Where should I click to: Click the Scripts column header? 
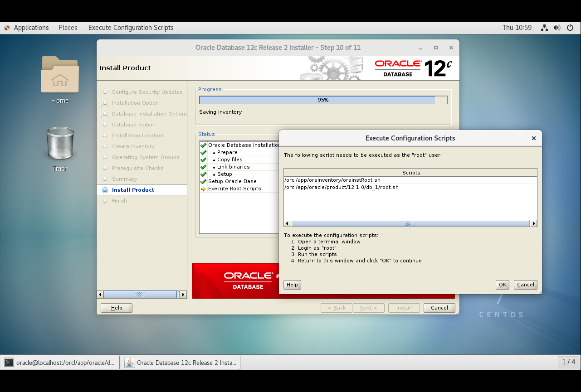coord(410,173)
